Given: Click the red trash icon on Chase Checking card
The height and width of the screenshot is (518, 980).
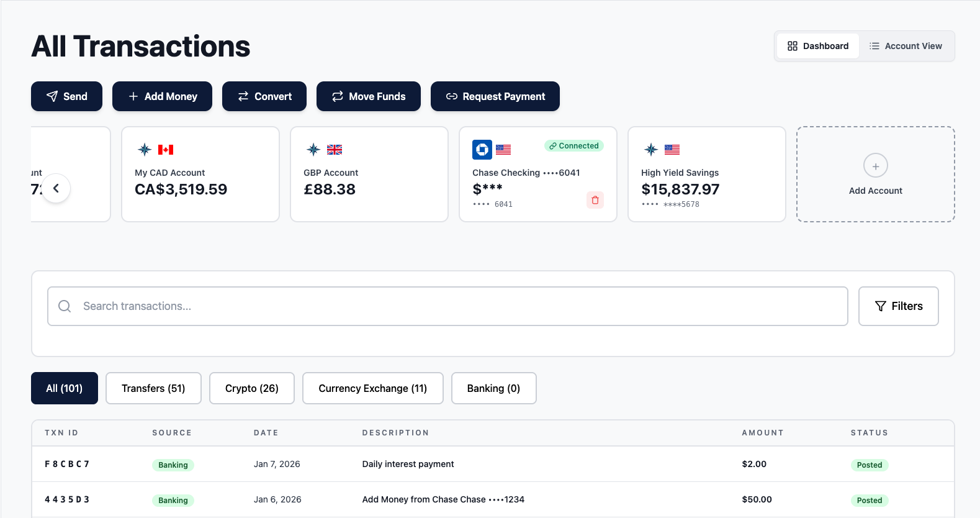Looking at the screenshot, I should click(595, 200).
